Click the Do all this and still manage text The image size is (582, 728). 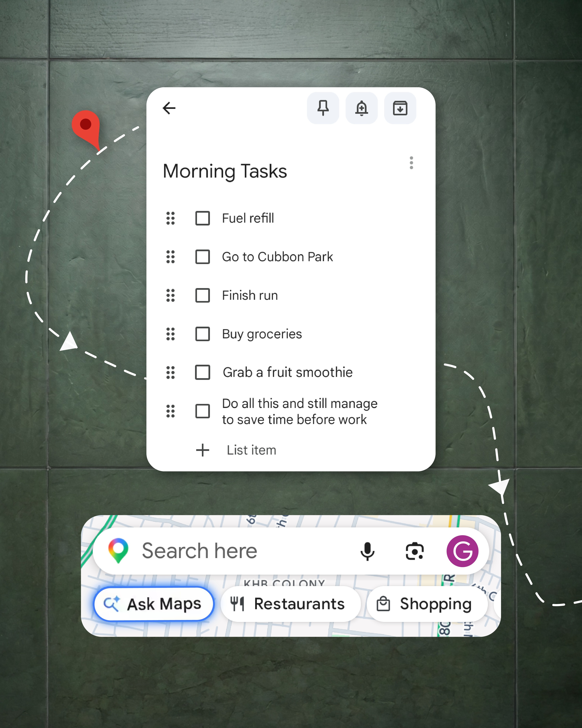[300, 411]
